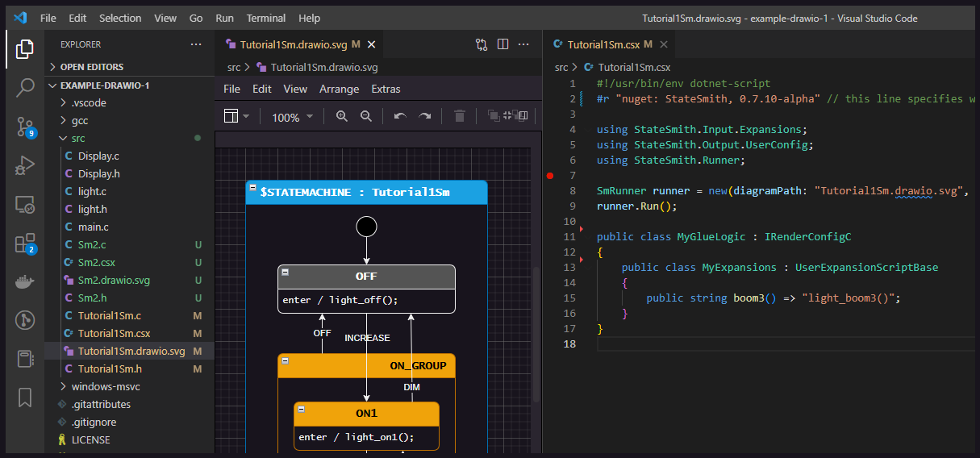The image size is (980, 458).
Task: Open the drawio Extras menu
Action: (x=386, y=89)
